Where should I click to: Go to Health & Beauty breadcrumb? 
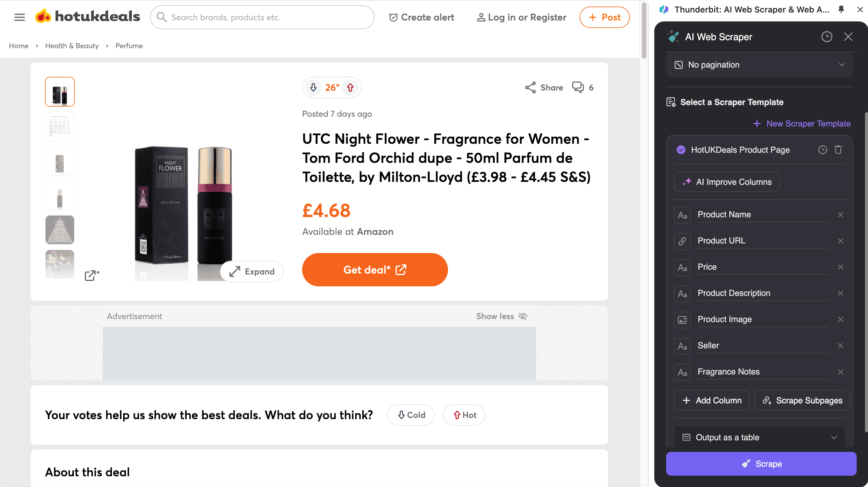click(72, 46)
